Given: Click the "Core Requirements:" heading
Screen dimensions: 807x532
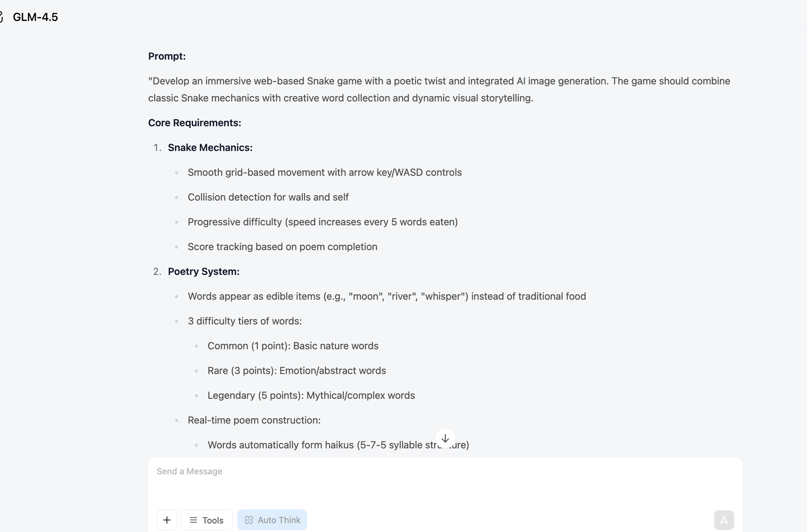Looking at the screenshot, I should [x=195, y=123].
